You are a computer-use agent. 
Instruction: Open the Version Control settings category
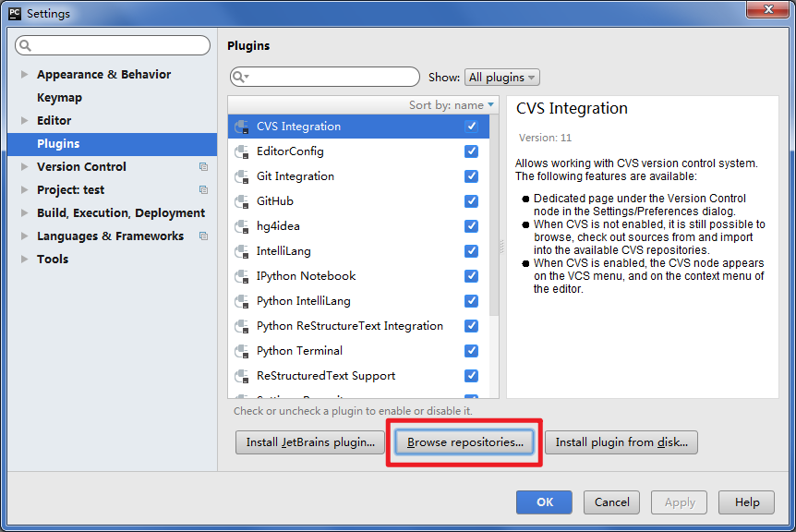coord(81,166)
